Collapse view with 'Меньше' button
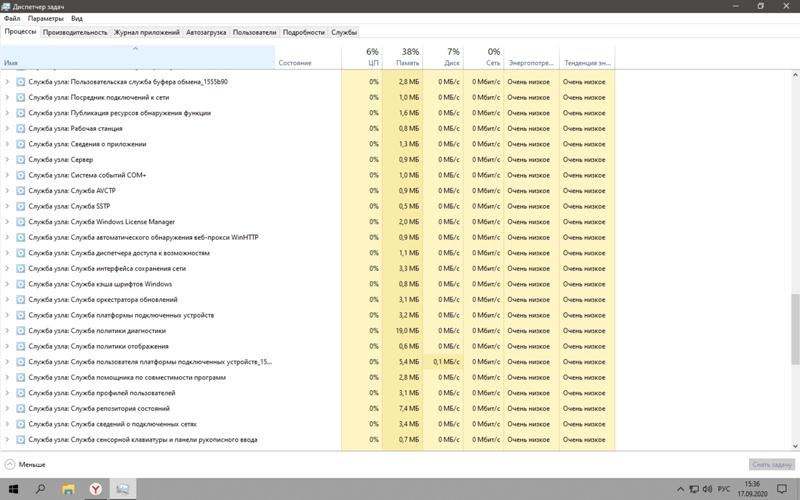Image resolution: width=800 pixels, height=500 pixels. coord(25,465)
